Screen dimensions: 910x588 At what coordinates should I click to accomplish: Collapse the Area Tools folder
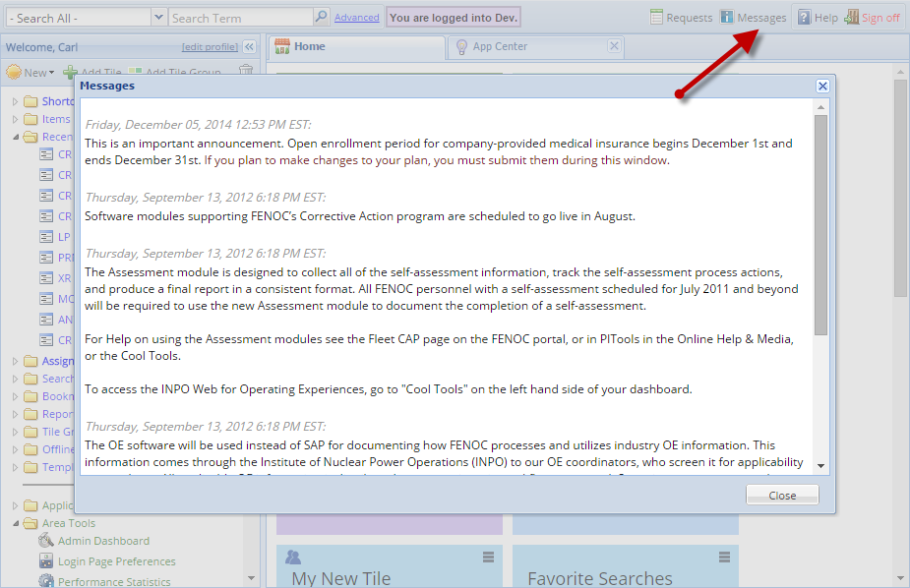pyautogui.click(x=16, y=523)
